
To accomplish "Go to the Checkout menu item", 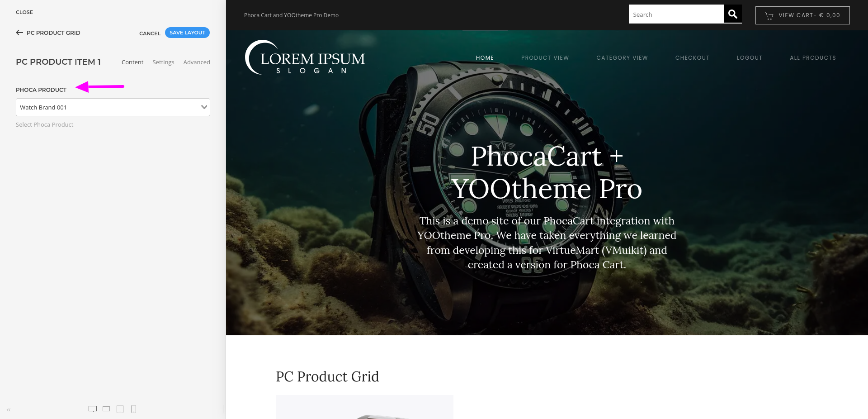I will click(693, 58).
